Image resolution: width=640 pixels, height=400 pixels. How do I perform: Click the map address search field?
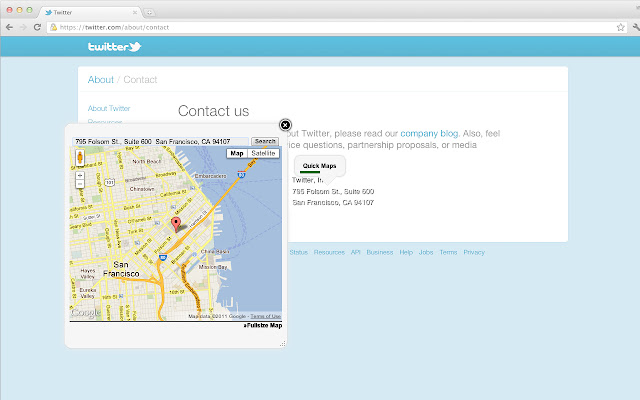point(160,141)
